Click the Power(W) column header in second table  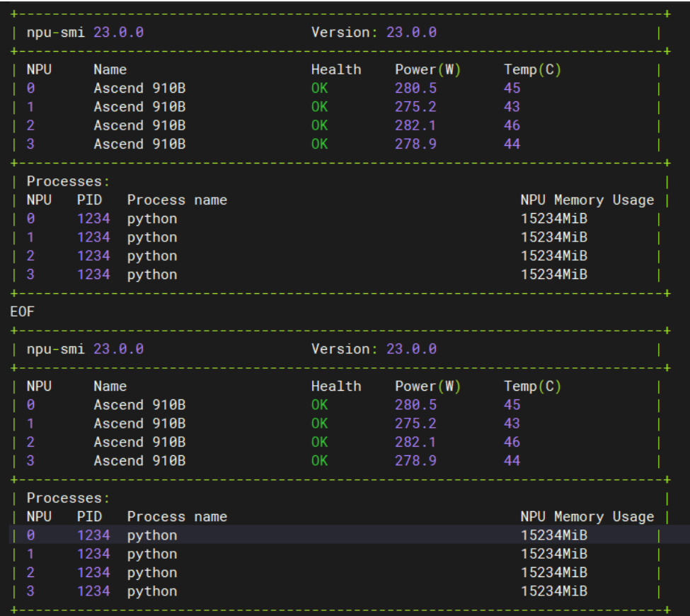coord(427,386)
